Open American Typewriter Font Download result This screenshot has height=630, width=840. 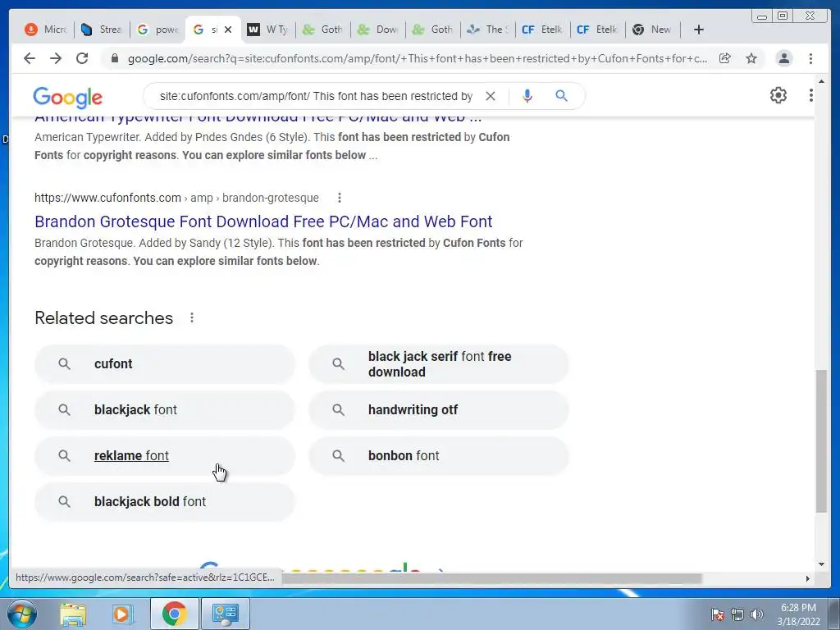pos(258,118)
